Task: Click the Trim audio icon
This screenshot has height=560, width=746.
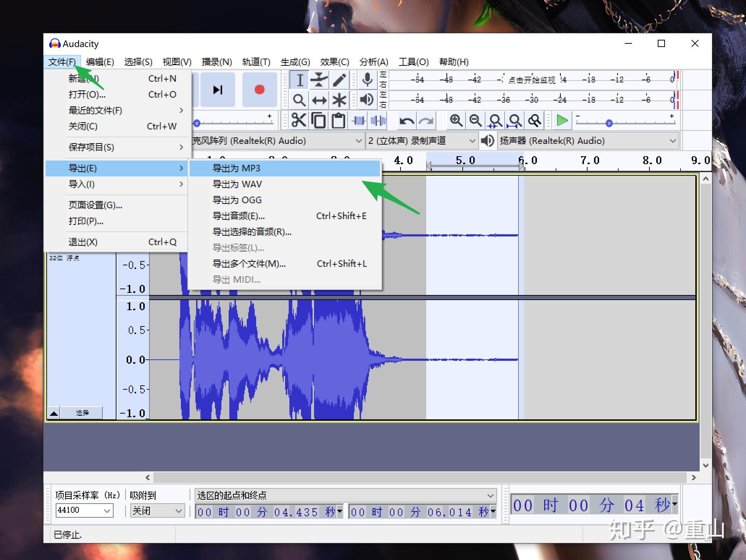Action: coord(359,121)
